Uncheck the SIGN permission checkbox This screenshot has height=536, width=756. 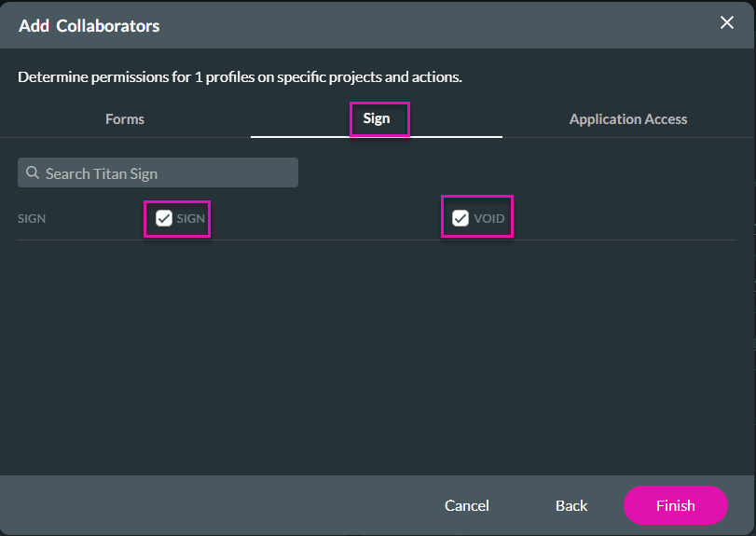[x=164, y=218]
